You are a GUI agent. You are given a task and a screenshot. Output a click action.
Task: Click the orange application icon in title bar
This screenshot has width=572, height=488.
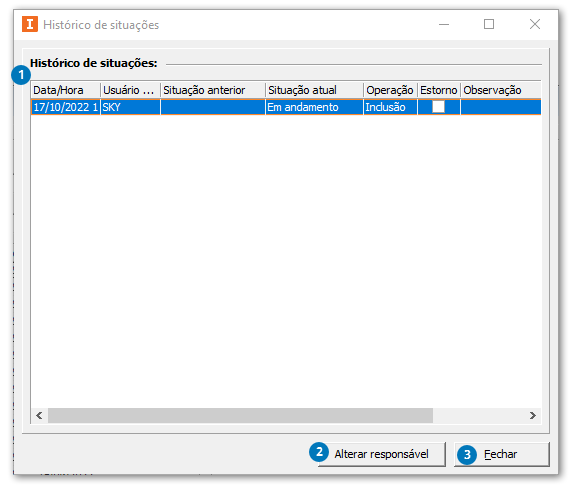(x=30, y=24)
